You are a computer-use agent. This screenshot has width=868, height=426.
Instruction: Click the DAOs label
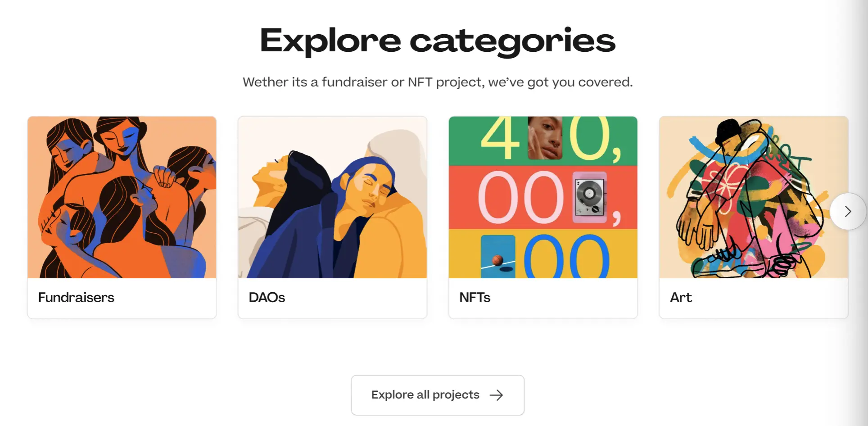267,297
